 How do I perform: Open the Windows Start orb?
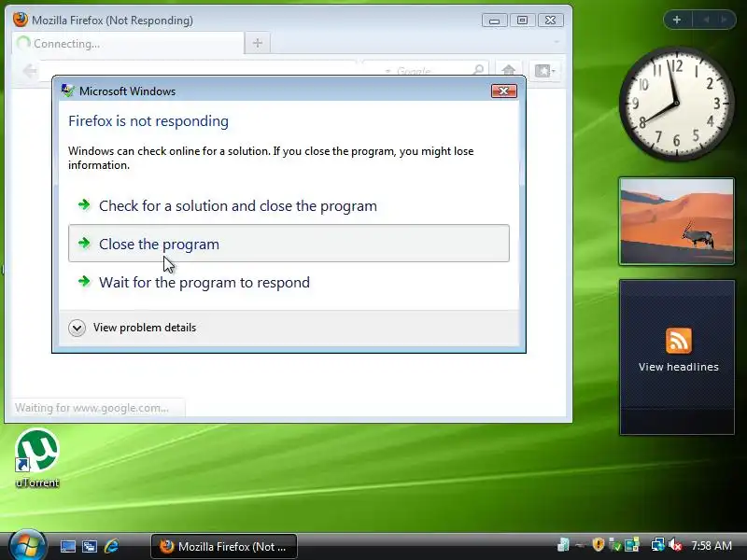tap(27, 545)
